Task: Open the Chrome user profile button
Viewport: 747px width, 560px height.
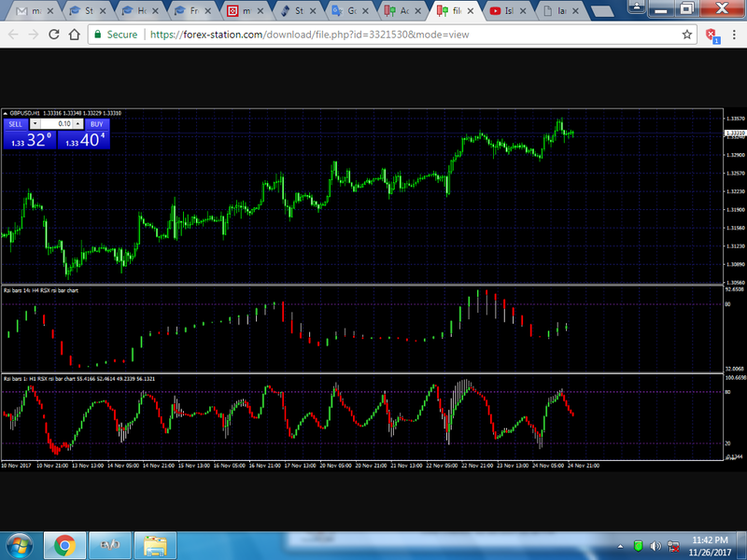Action: click(637, 7)
